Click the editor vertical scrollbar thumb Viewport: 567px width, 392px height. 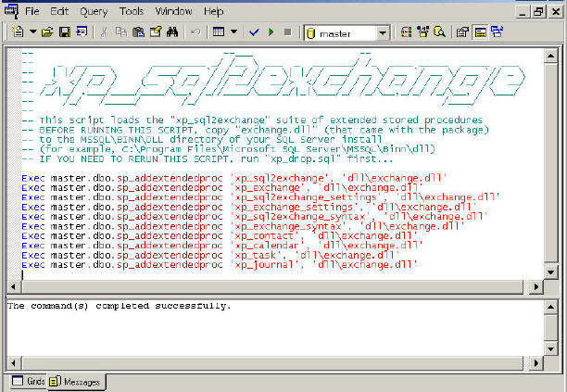pos(550,162)
